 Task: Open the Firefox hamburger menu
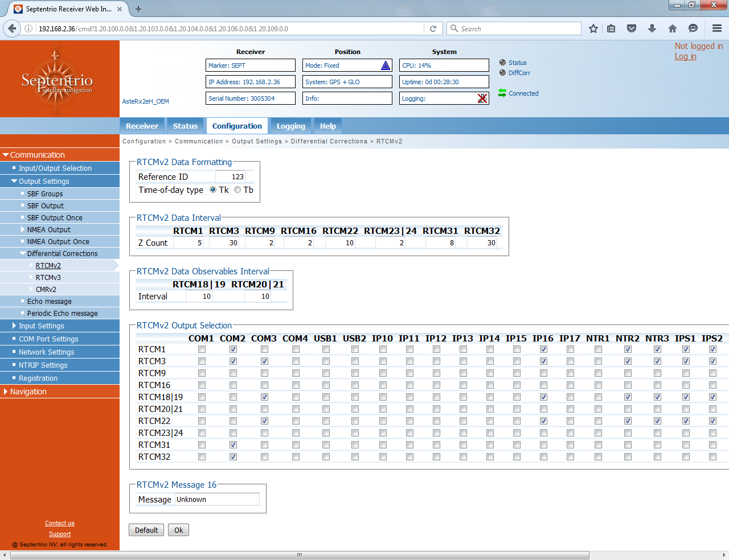(x=716, y=28)
